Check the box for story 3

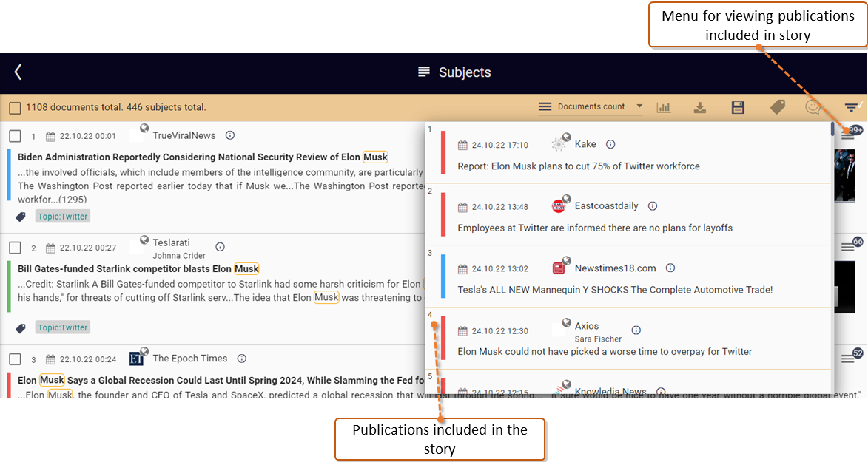(x=15, y=359)
